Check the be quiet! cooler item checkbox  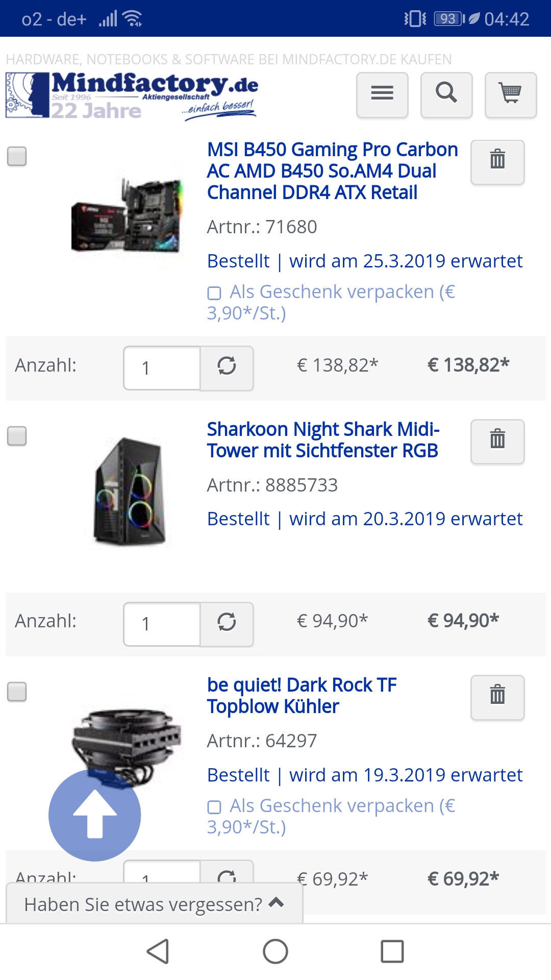(x=17, y=692)
